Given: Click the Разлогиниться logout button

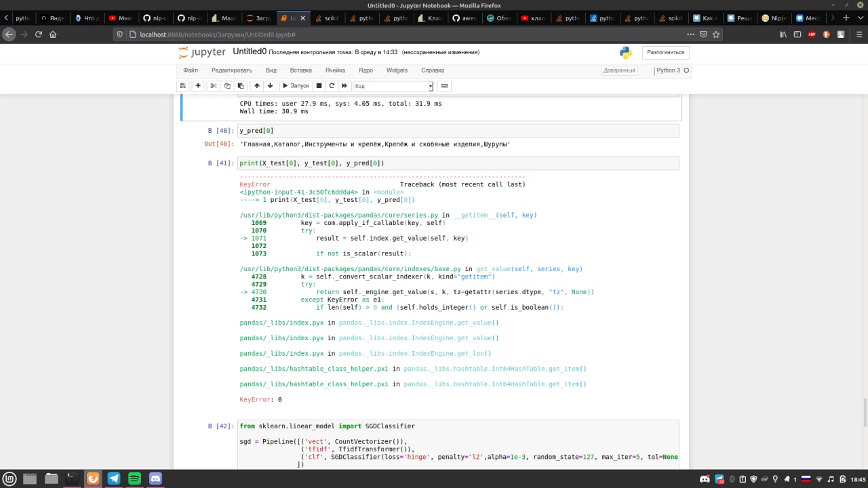Looking at the screenshot, I should point(665,52).
